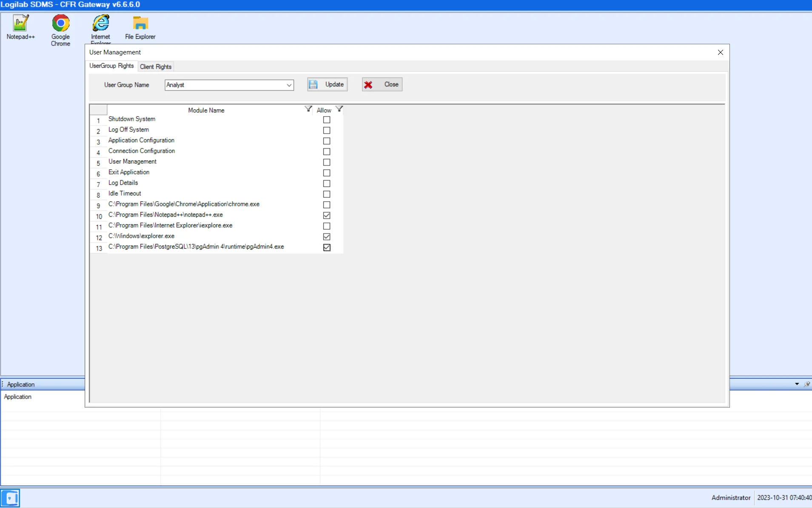Click the date-time in status bar
Screen dimensions: 812x508
(x=784, y=497)
